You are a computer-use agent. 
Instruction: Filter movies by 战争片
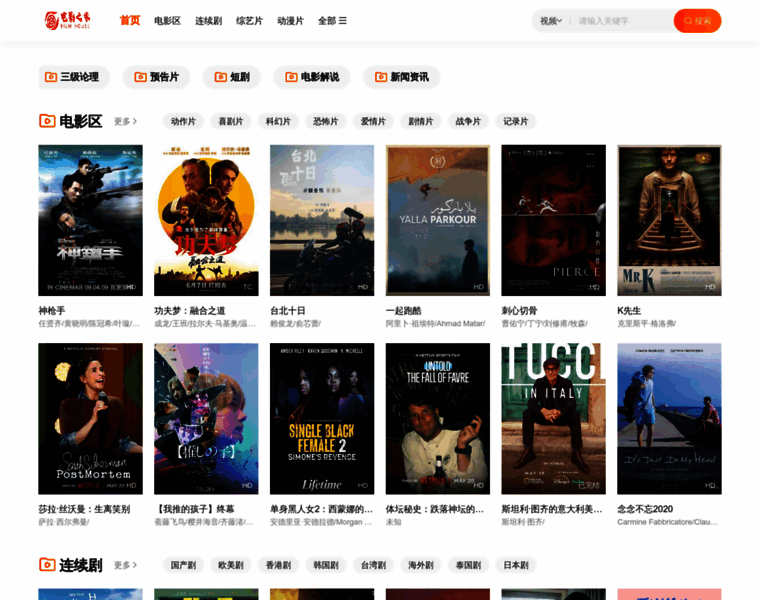(x=468, y=121)
